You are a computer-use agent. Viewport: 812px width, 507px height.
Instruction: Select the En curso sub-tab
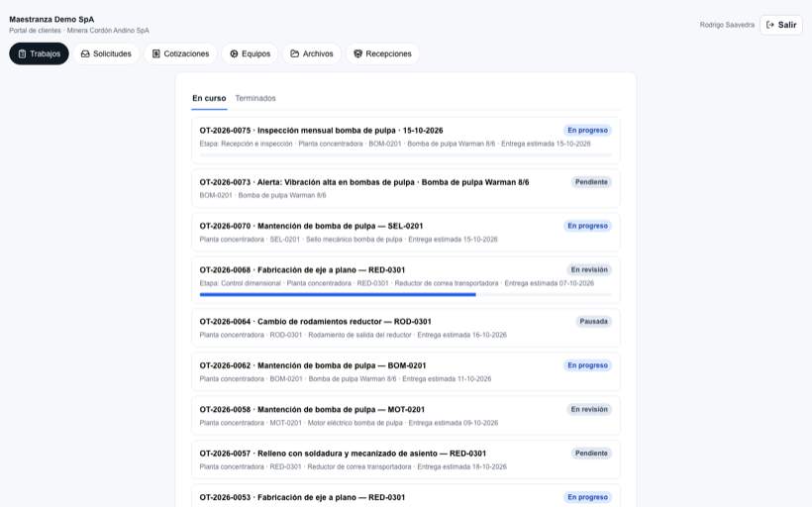click(209, 98)
